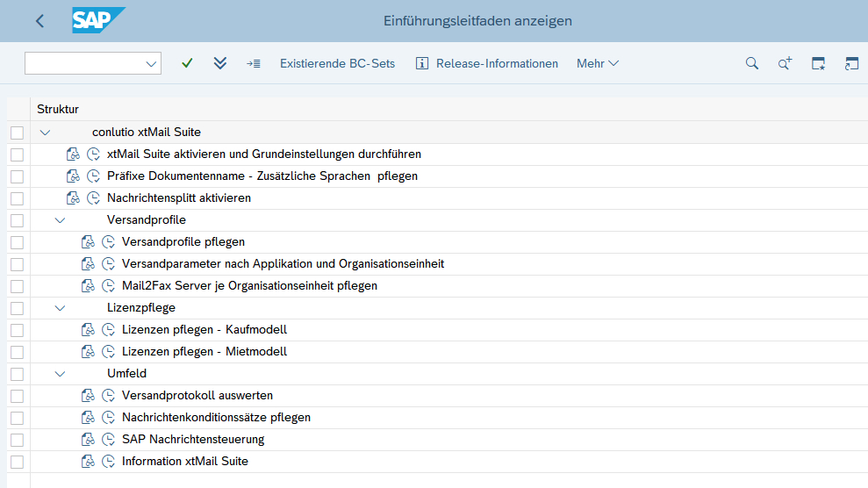Click Release-Informationen text button
This screenshot has height=488, width=868.
coord(497,63)
